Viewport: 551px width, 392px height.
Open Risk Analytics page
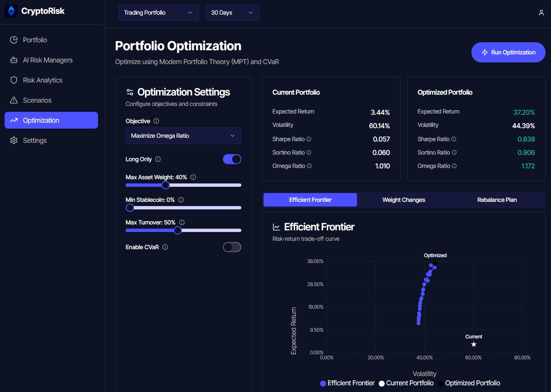(51, 80)
